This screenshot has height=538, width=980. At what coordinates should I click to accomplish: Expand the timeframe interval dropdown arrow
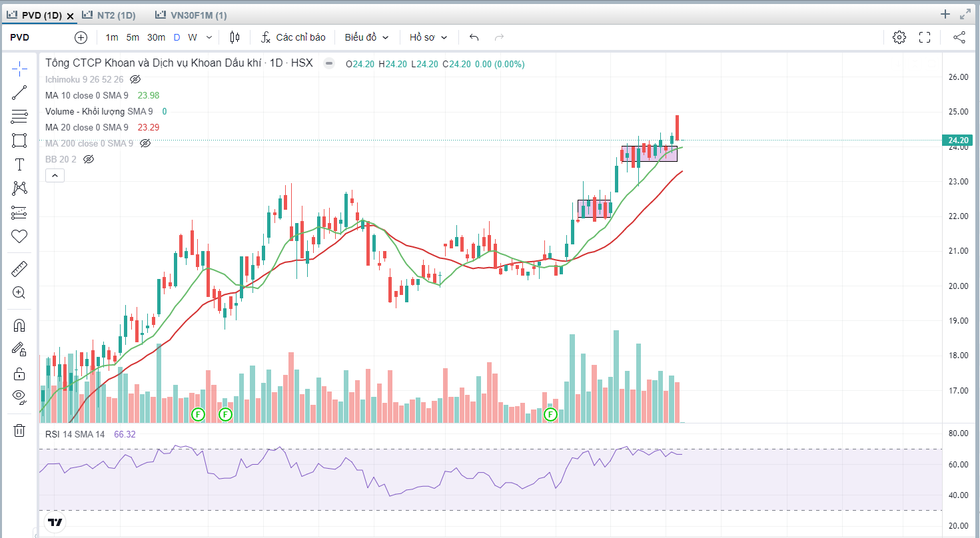tap(209, 37)
